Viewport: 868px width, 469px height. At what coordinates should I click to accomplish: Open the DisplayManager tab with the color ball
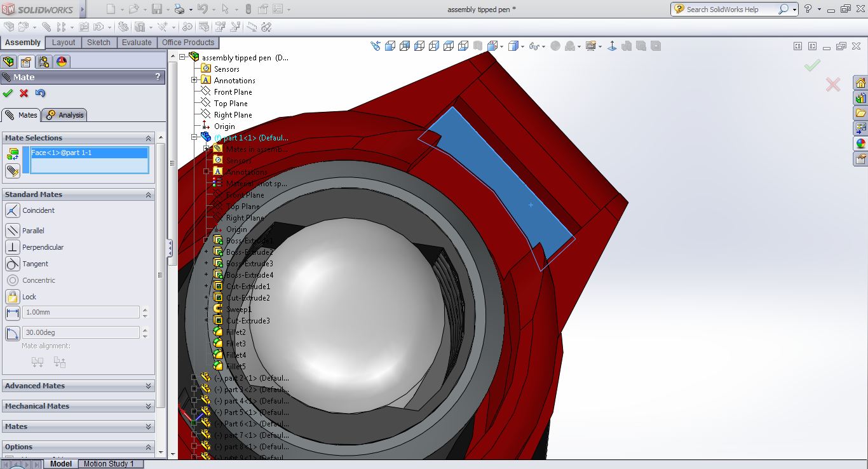(62, 62)
